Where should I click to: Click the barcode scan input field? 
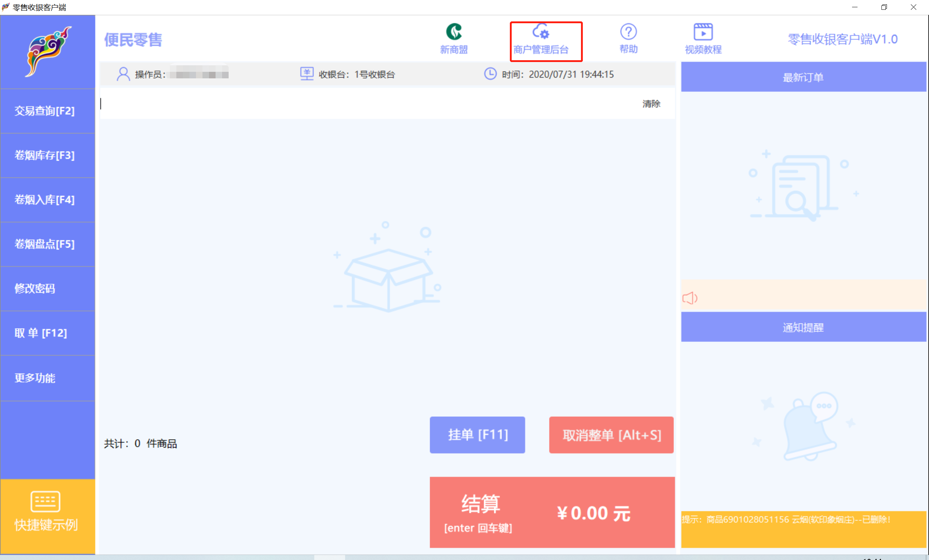point(339,104)
